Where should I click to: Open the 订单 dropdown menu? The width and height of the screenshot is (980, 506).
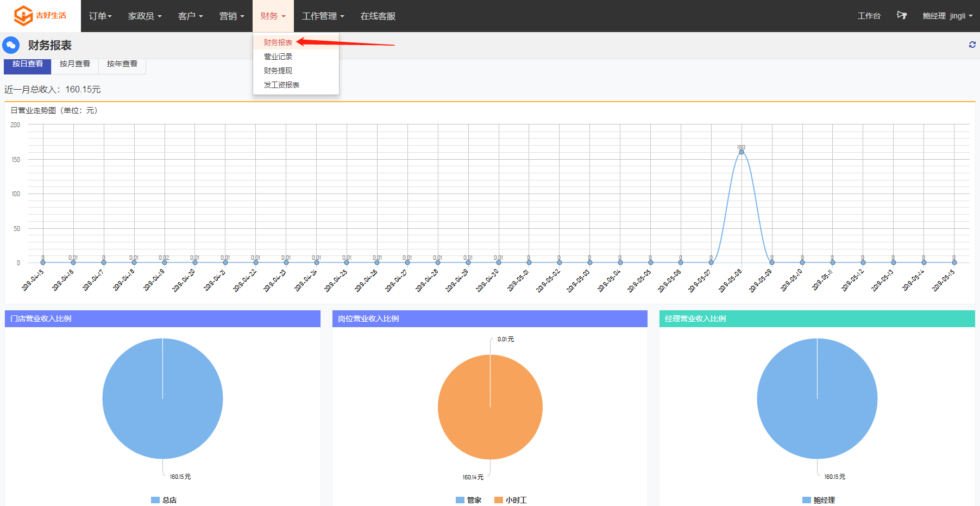[x=100, y=16]
